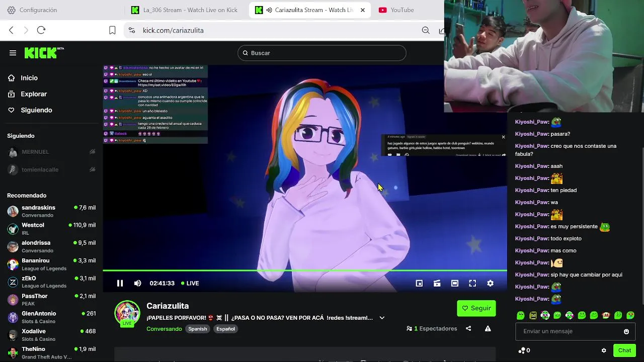Image resolution: width=644 pixels, height=362 pixels.
Task: Click the stream title text
Action: click(x=260, y=318)
